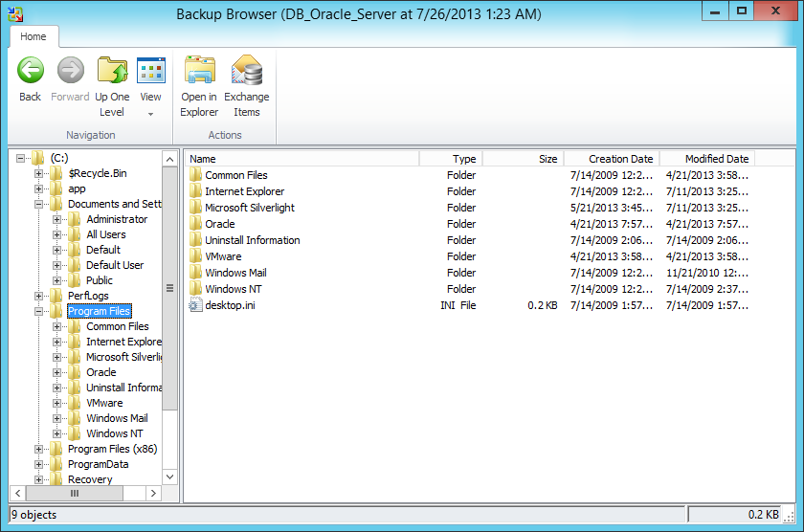Viewport: 804px width, 532px height.
Task: Sort by the Modified Date column header
Action: click(x=716, y=159)
